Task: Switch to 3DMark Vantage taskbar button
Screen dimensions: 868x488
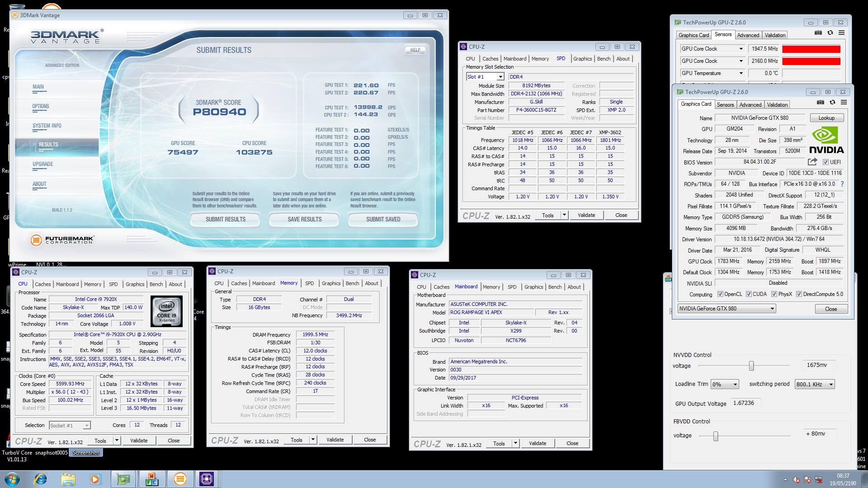Action: click(x=180, y=479)
